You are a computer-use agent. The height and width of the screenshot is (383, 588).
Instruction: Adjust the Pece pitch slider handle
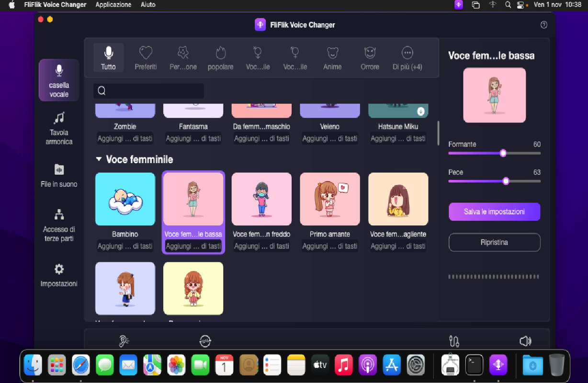point(506,181)
